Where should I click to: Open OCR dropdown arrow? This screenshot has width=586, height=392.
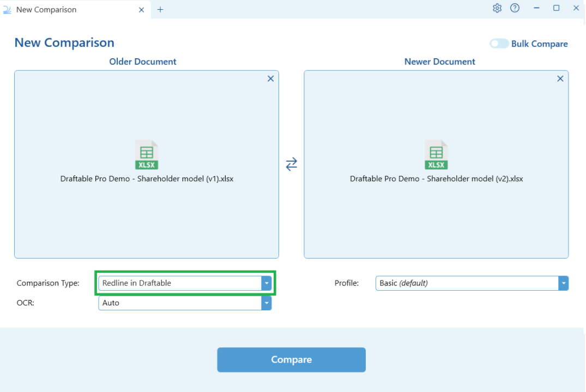point(267,303)
